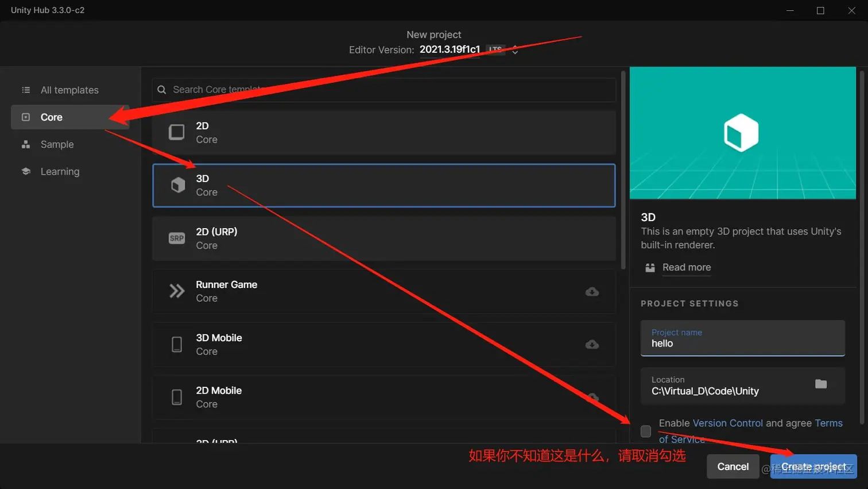This screenshot has height=489, width=868.
Task: Click the Runner Game template icon
Action: click(176, 291)
